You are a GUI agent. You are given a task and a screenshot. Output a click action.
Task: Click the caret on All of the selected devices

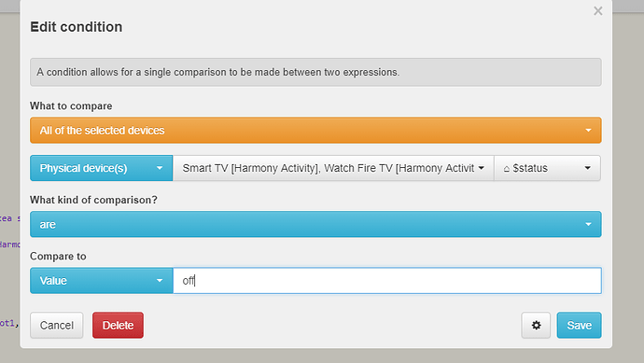[588, 130]
